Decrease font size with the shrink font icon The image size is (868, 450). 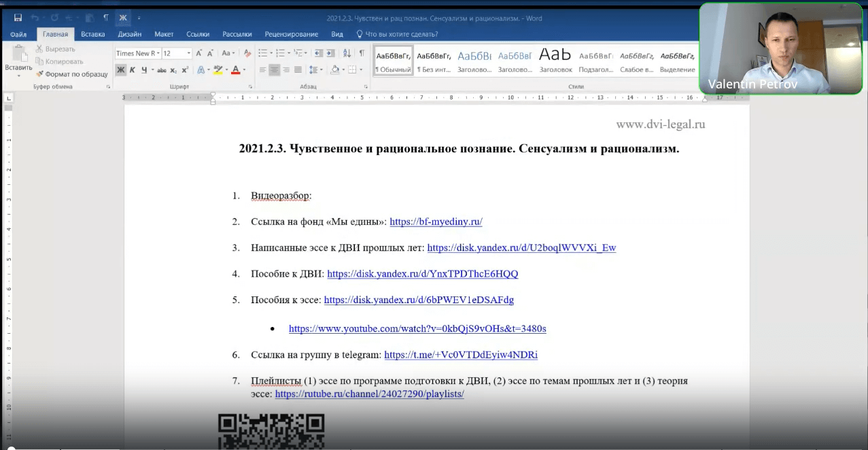(x=210, y=53)
